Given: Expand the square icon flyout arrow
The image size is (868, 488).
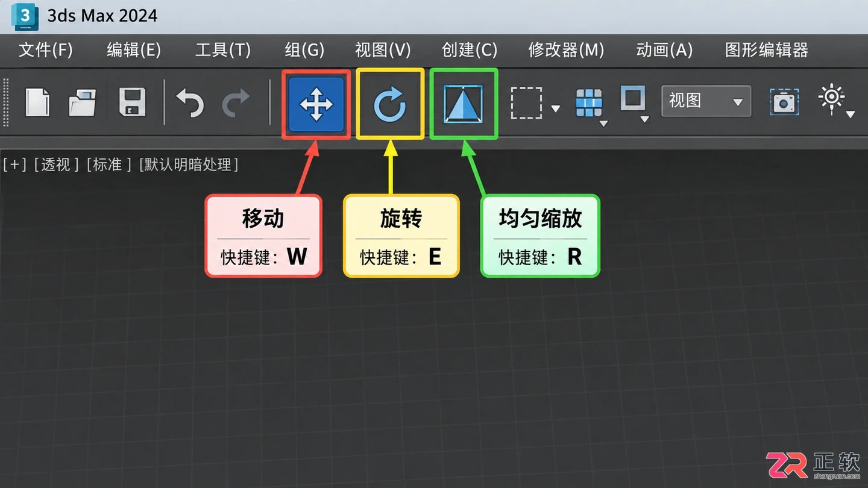Looking at the screenshot, I should click(645, 119).
